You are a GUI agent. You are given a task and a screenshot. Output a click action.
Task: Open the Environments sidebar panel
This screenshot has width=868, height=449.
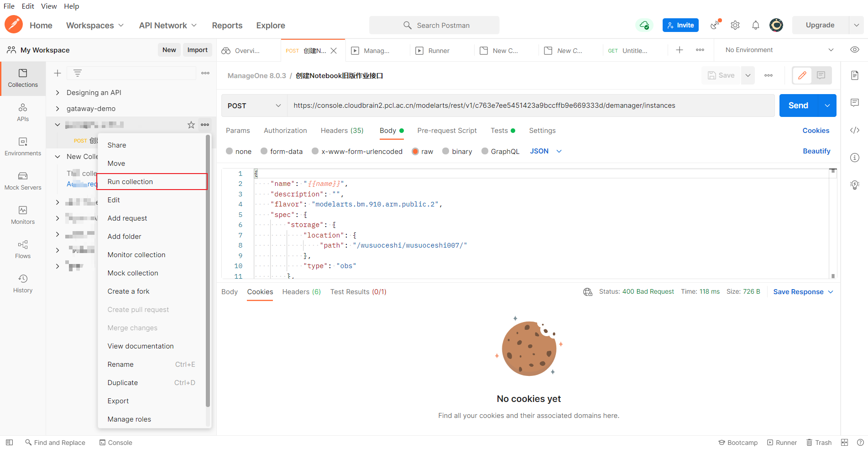[x=23, y=147]
